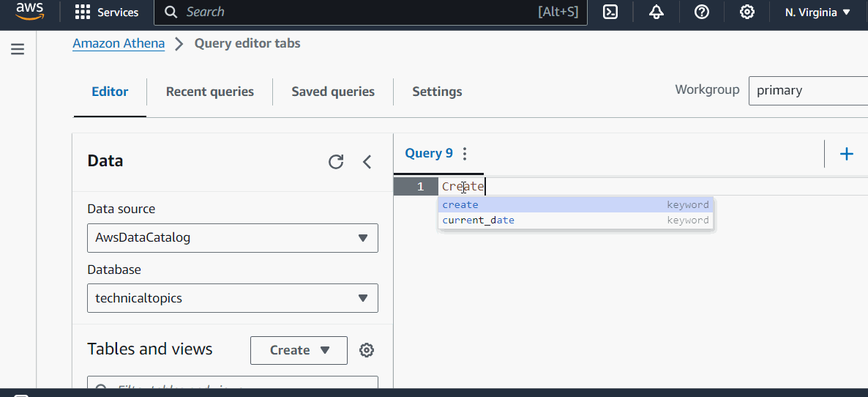Viewport: 868px width, 397px height.
Task: Add a new query tab
Action: (846, 154)
